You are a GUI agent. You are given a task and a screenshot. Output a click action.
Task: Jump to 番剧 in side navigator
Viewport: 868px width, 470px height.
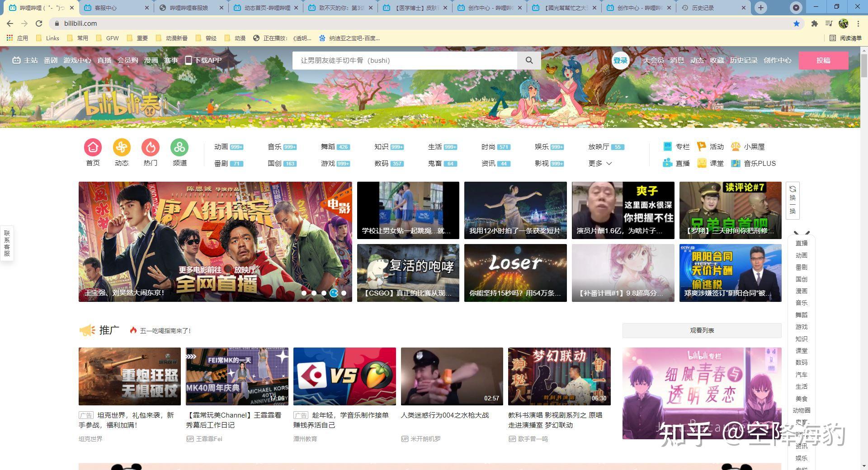pyautogui.click(x=802, y=267)
